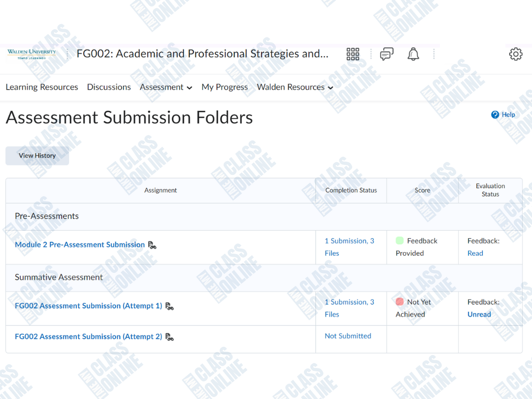Open the course selector grid icon
This screenshot has height=399, width=532.
(x=353, y=54)
